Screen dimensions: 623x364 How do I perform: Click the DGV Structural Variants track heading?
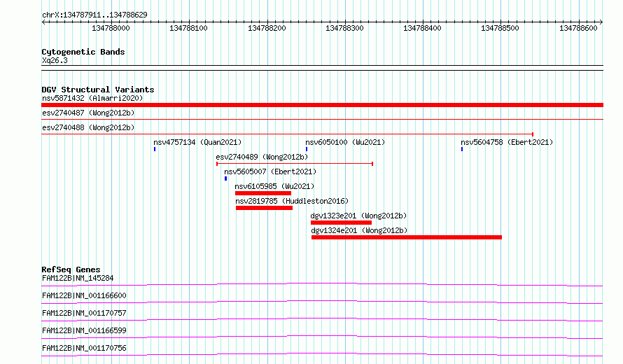tap(98, 90)
